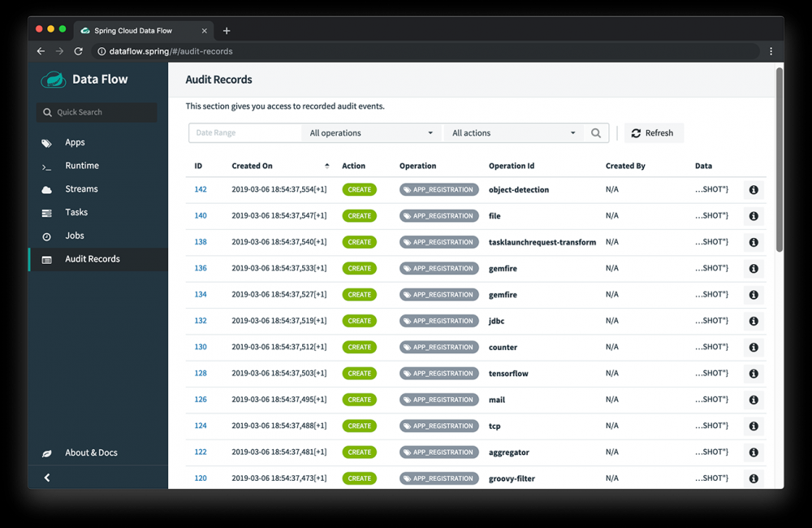Screen dimensions: 812x528
Task: Click the Date Range input field
Action: pyautogui.click(x=244, y=132)
